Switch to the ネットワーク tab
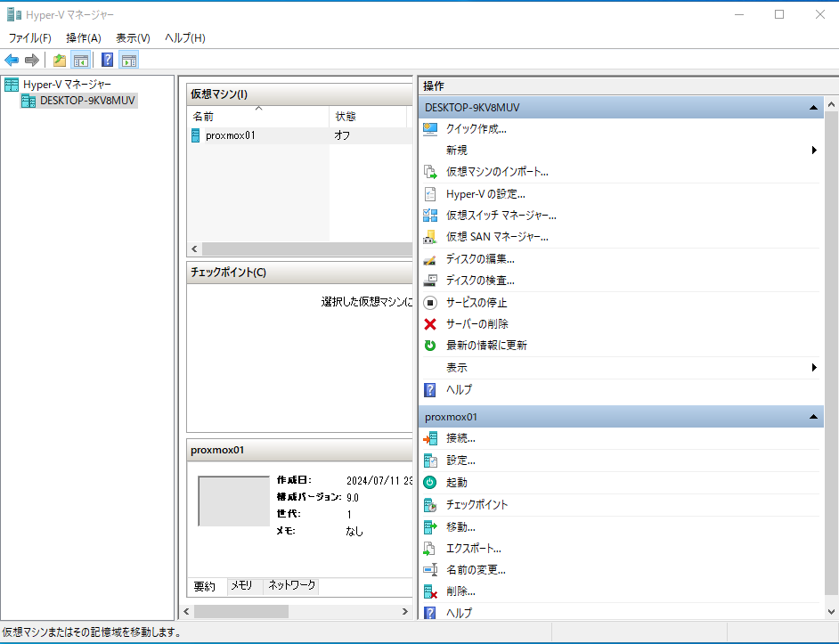This screenshot has width=839, height=644. [x=291, y=585]
